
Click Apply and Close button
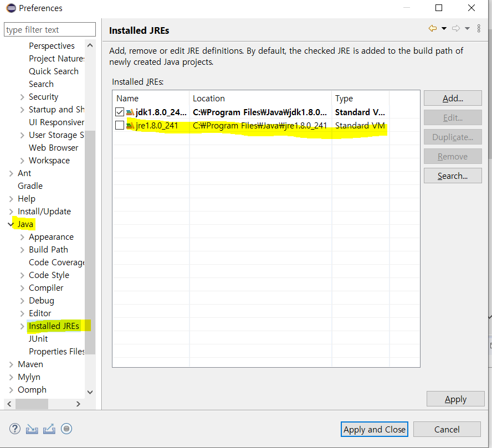pyautogui.click(x=375, y=429)
